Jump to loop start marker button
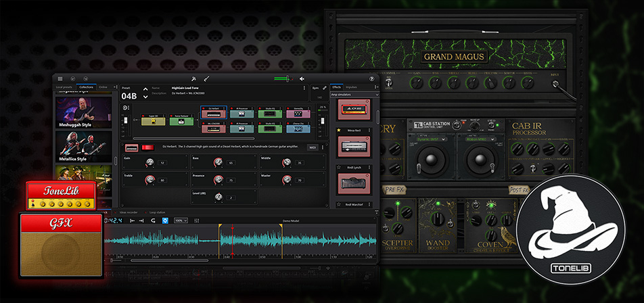 click(133, 220)
